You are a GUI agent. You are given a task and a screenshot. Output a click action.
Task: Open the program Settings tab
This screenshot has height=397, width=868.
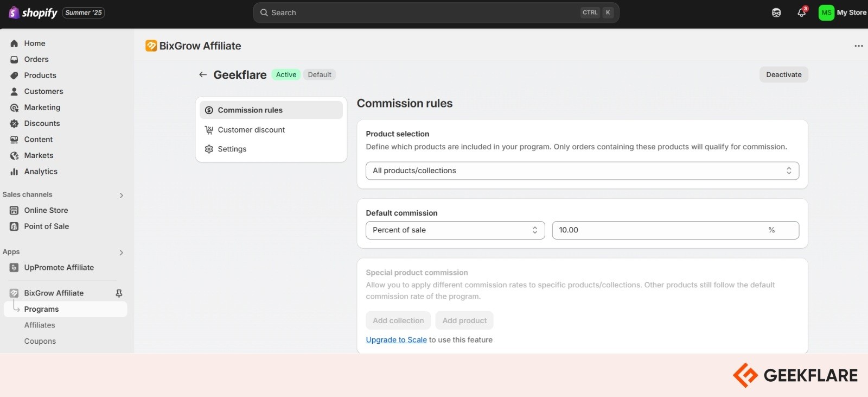click(271, 149)
